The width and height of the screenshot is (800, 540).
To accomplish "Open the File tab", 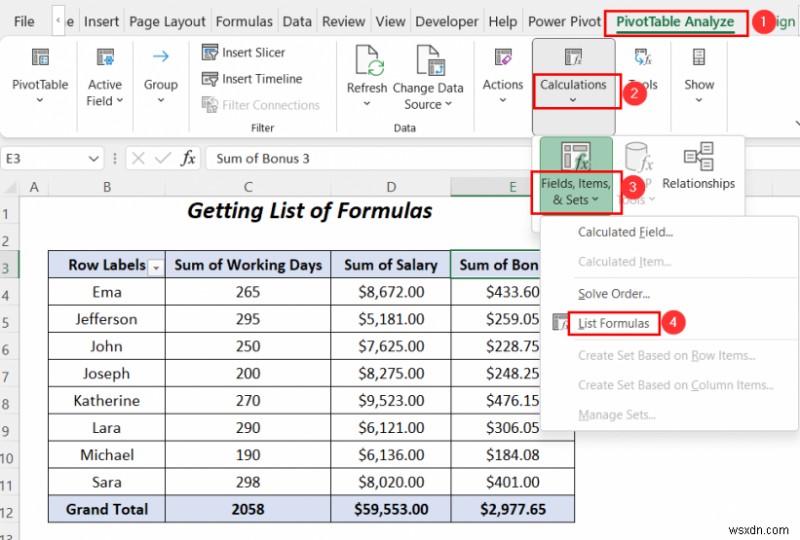I will (x=24, y=21).
